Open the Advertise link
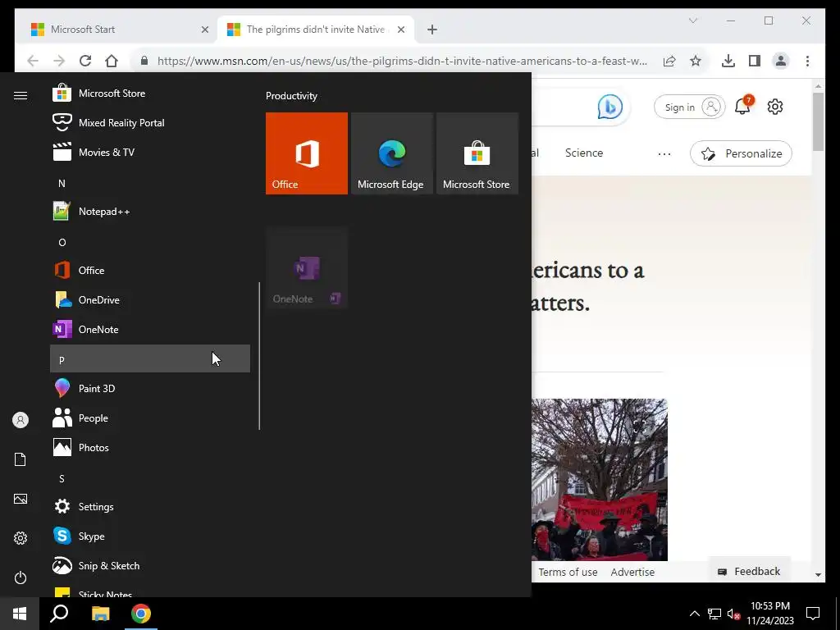Viewport: 840px width, 630px height. coord(632,572)
